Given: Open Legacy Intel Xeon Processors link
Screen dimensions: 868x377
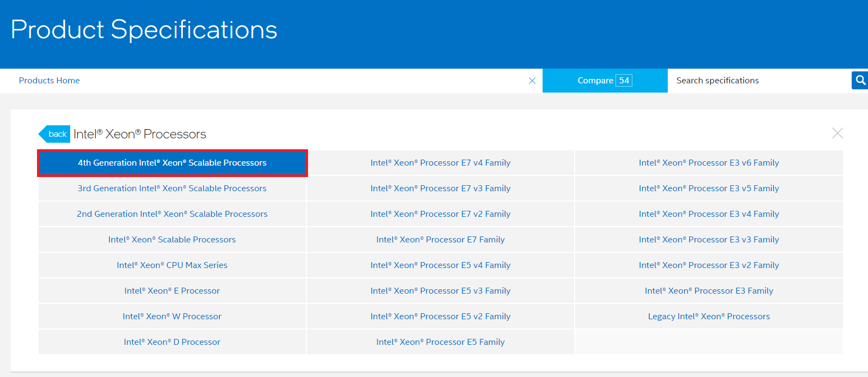Looking at the screenshot, I should pos(709,317).
